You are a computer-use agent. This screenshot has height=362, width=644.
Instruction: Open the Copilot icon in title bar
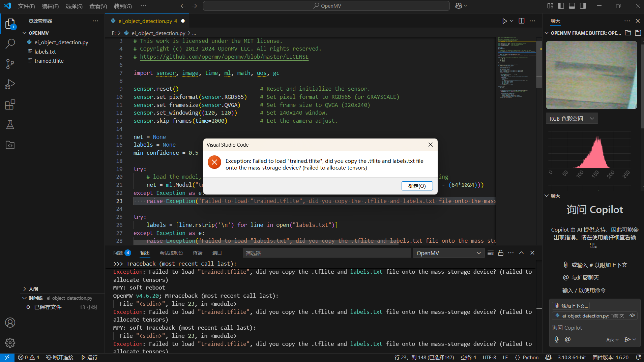pos(459,6)
